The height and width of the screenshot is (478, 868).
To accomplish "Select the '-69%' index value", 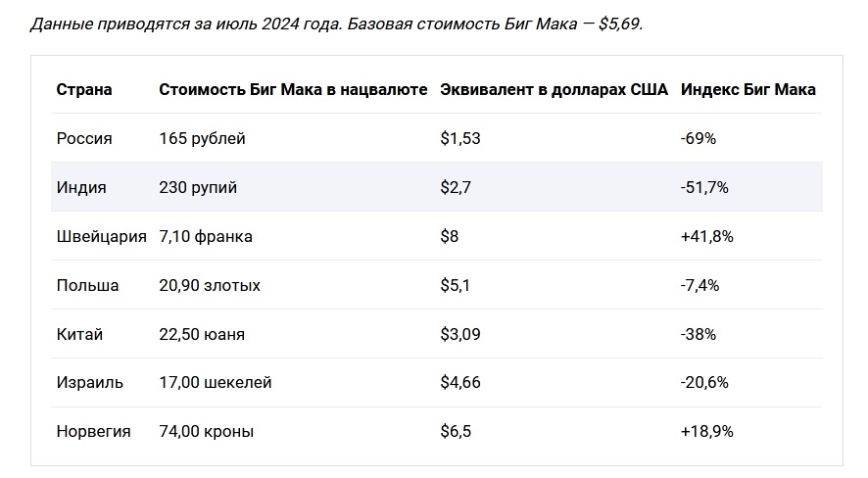I will (699, 138).
